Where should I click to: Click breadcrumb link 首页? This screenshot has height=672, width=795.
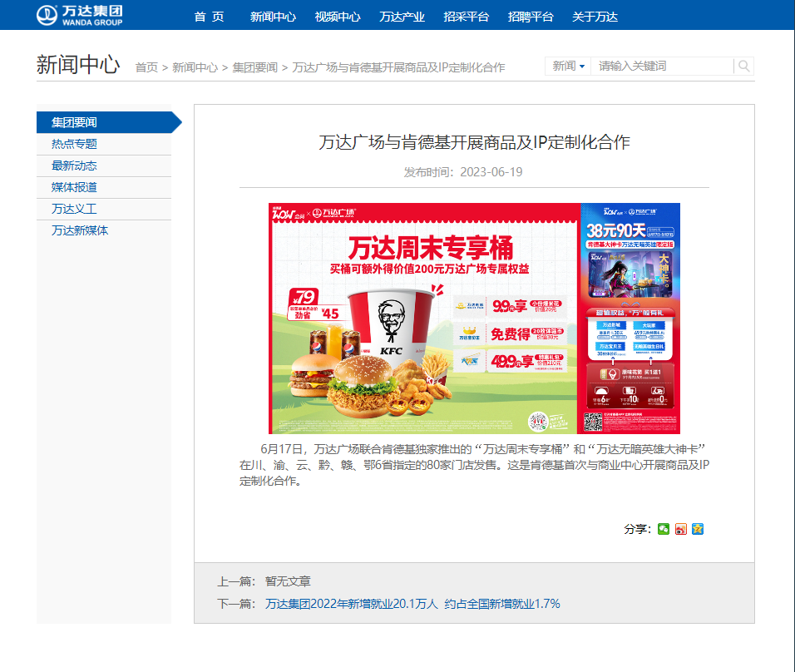[146, 67]
